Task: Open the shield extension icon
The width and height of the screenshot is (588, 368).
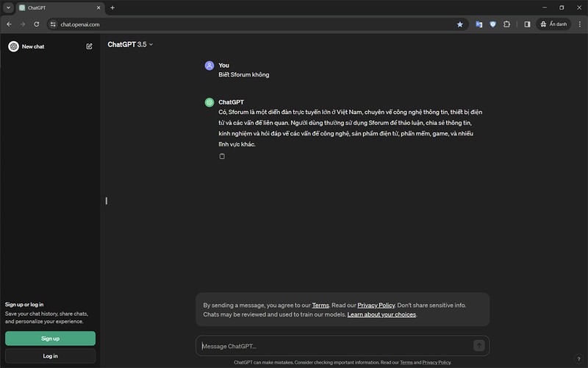Action: (492, 24)
